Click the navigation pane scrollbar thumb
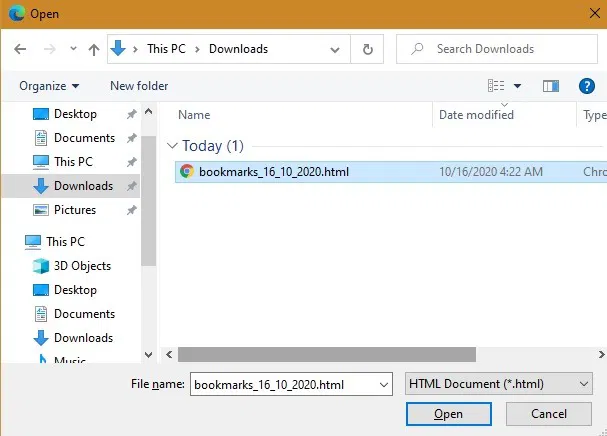 [x=148, y=201]
